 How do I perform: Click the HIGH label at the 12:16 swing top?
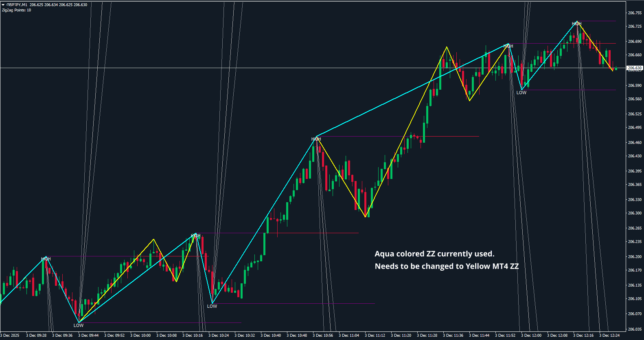pos(577,24)
